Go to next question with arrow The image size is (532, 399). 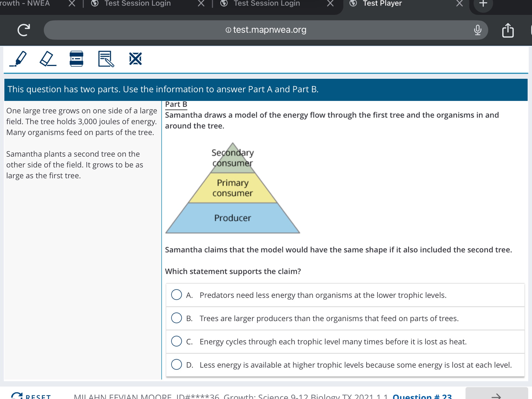496,395
